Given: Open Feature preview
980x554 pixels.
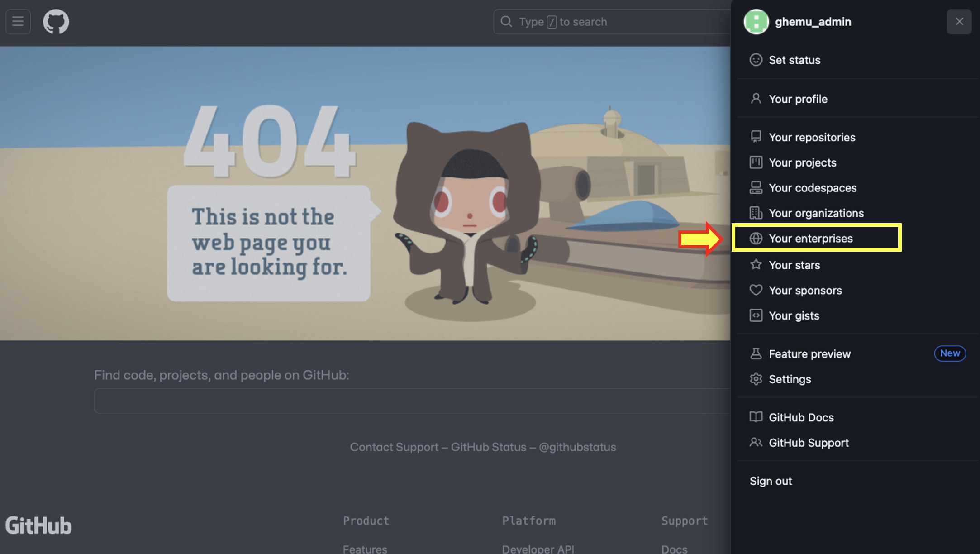Looking at the screenshot, I should tap(855, 353).
